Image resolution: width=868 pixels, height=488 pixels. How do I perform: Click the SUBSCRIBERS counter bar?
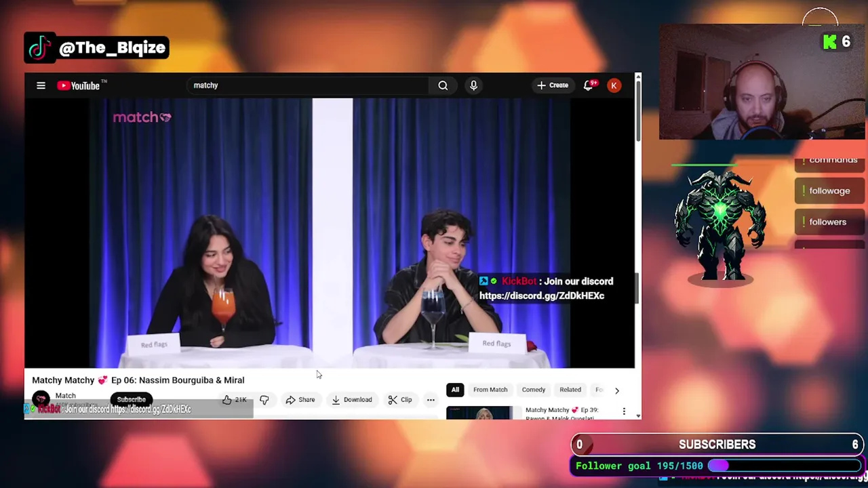pos(717,445)
